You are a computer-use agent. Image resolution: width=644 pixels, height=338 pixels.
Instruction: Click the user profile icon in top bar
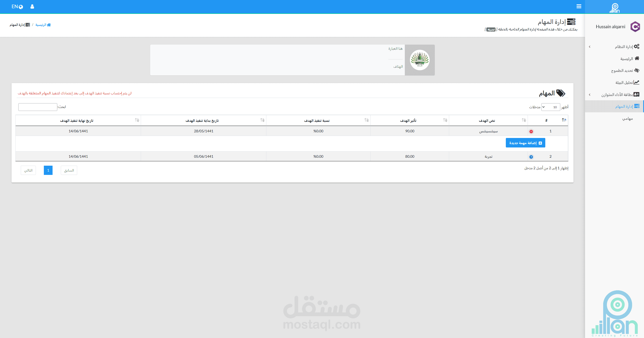pyautogui.click(x=32, y=6)
